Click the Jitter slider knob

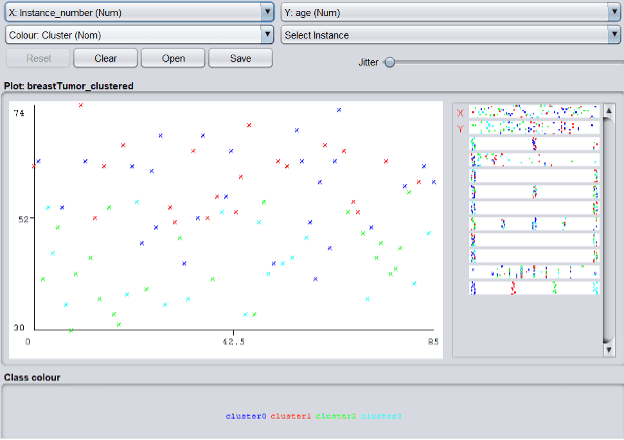click(390, 62)
